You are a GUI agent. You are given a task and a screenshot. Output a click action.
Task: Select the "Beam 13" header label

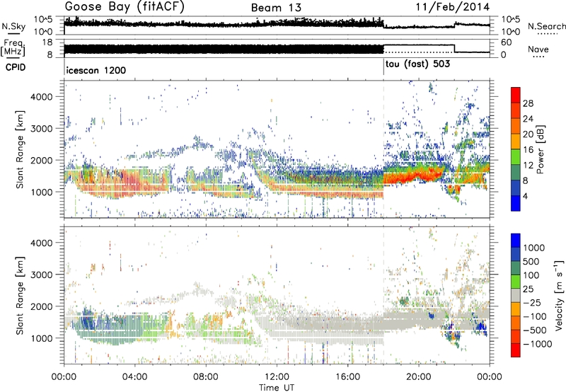pyautogui.click(x=276, y=8)
